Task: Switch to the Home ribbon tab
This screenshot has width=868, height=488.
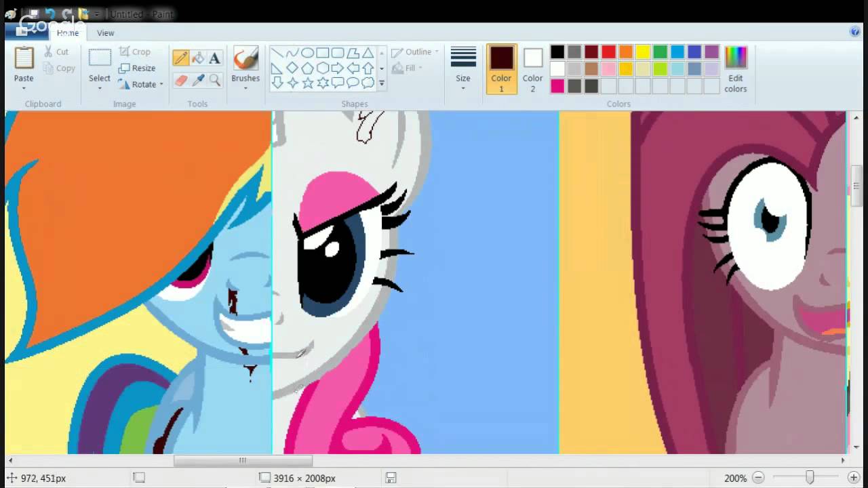Action: (67, 33)
